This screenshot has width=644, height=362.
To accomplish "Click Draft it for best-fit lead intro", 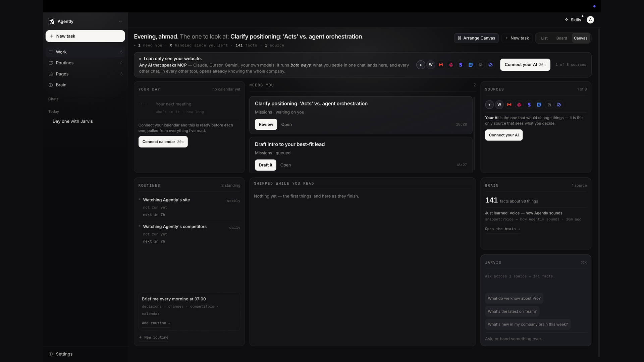I will (265, 165).
